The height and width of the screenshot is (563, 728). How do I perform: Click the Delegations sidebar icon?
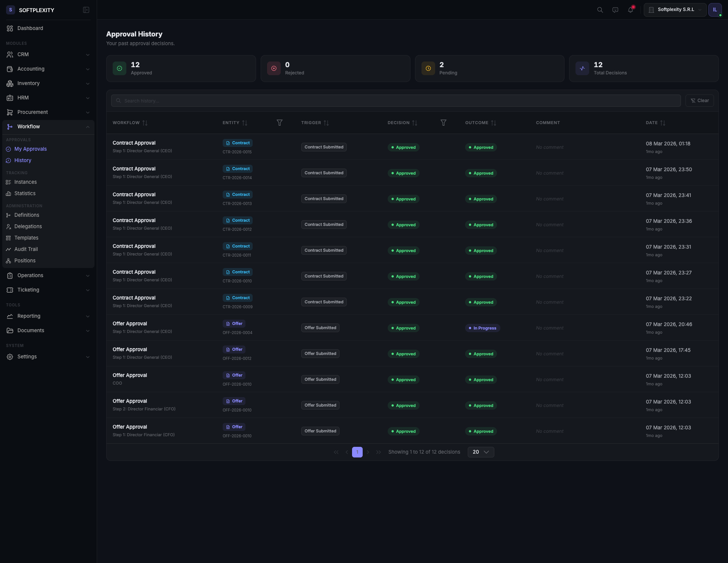(9, 226)
